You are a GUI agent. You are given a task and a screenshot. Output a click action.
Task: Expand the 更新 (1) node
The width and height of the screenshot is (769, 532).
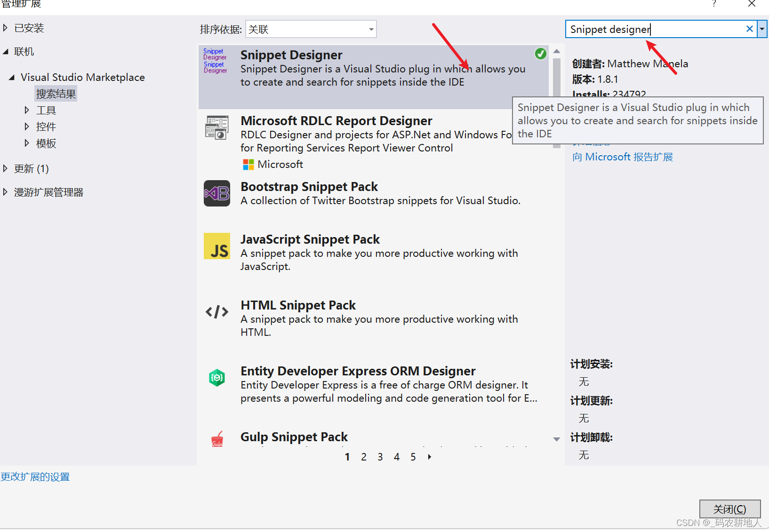pyautogui.click(x=5, y=168)
